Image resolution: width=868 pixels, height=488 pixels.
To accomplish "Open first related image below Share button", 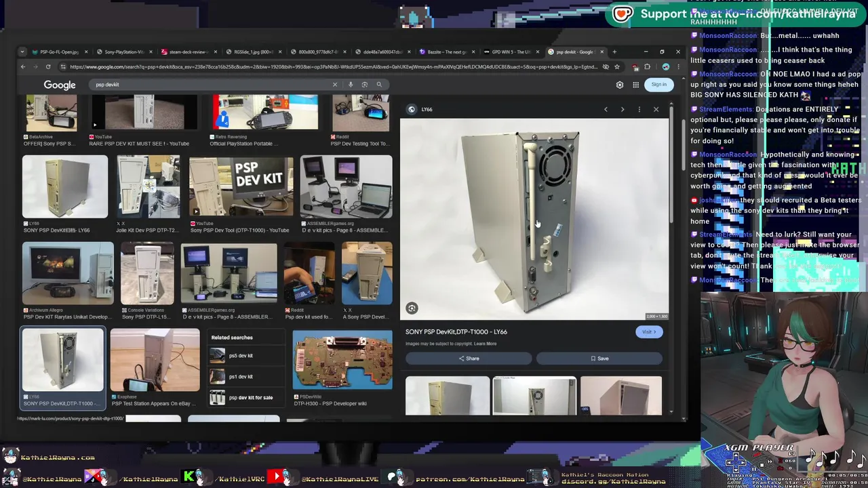I will pyautogui.click(x=448, y=395).
